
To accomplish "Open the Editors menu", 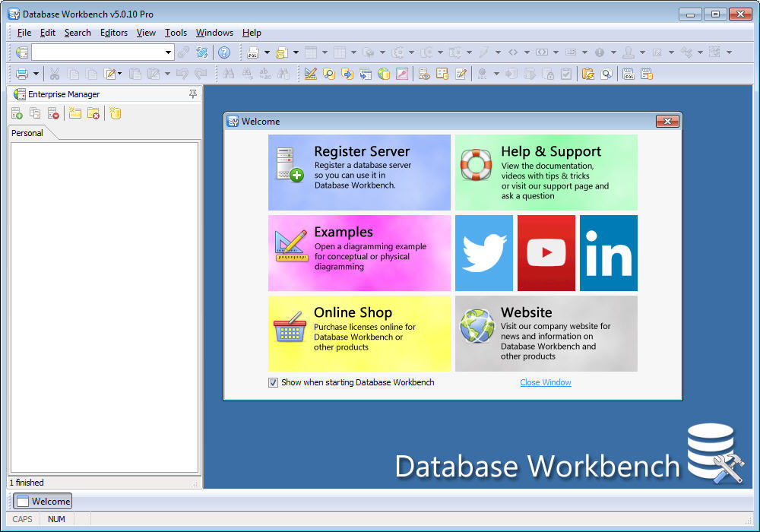I will click(x=114, y=33).
